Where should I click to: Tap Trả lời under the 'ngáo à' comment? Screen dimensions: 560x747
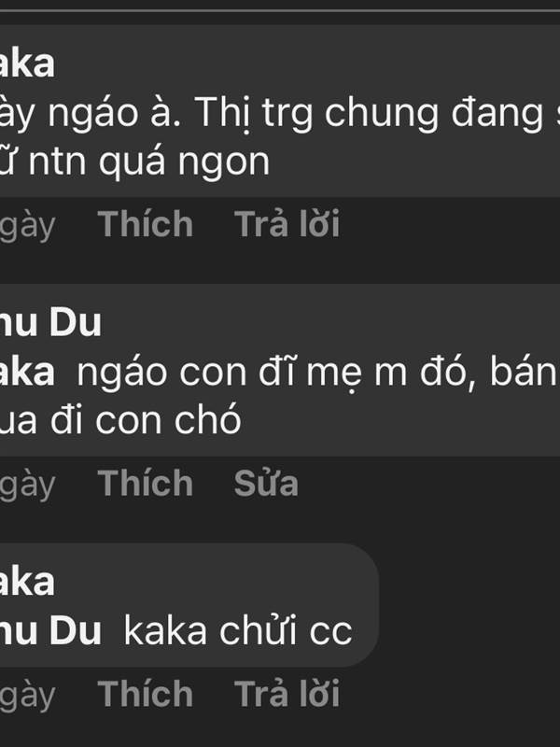[287, 223]
